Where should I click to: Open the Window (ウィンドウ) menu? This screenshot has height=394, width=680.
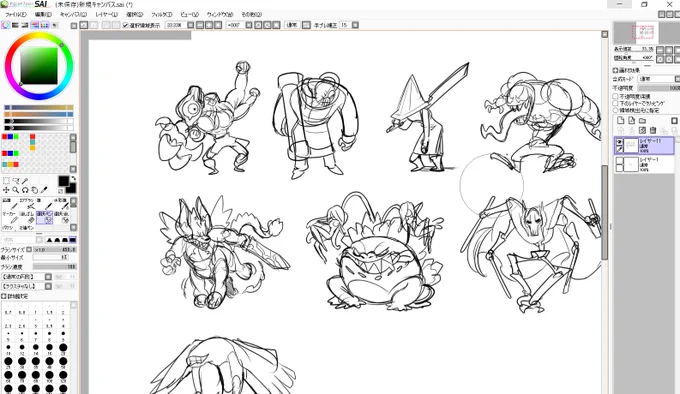pyautogui.click(x=220, y=14)
